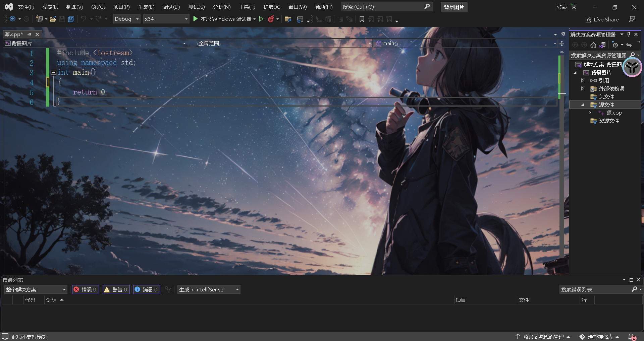Open the 视图(V) menu
This screenshot has height=341, width=644.
(74, 7)
